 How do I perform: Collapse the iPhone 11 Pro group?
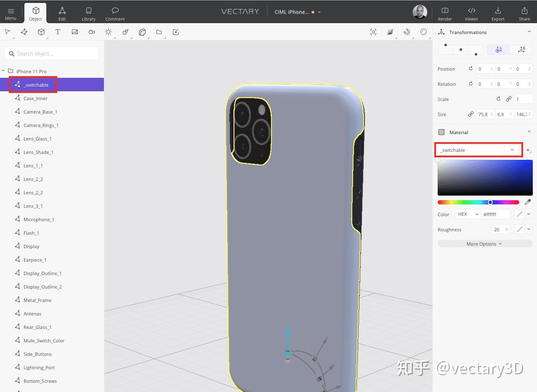[x=3, y=71]
